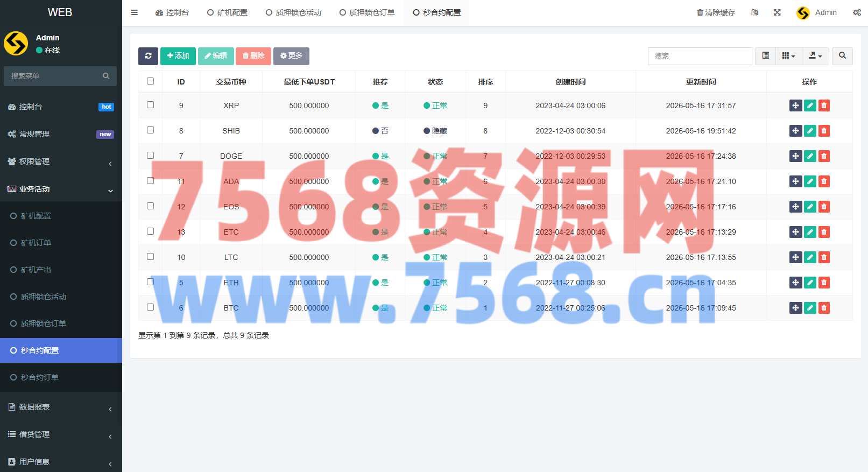Toggle XRP recommended status 是
The image size is (868, 472).
(380, 105)
